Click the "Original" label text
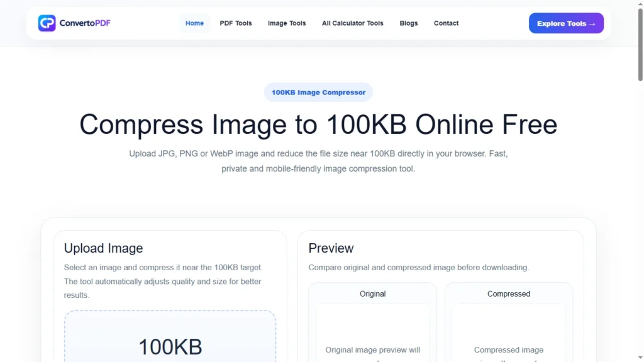 tap(372, 294)
